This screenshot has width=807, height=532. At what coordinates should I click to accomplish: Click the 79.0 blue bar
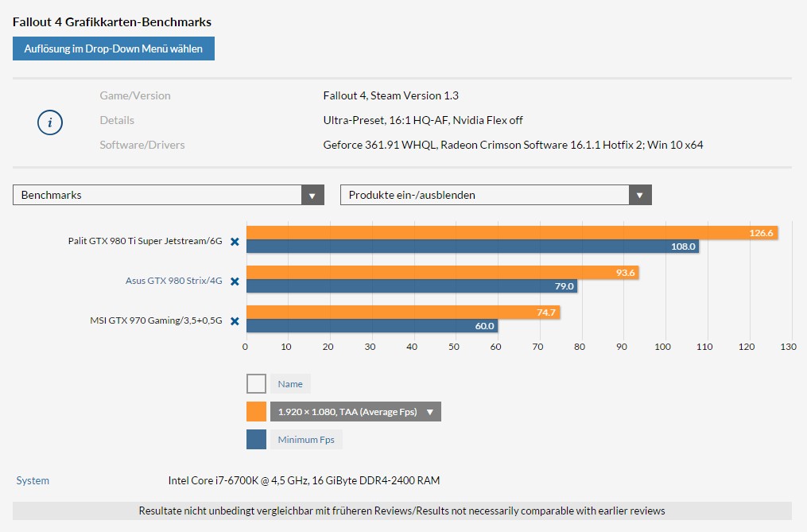pyautogui.click(x=412, y=285)
